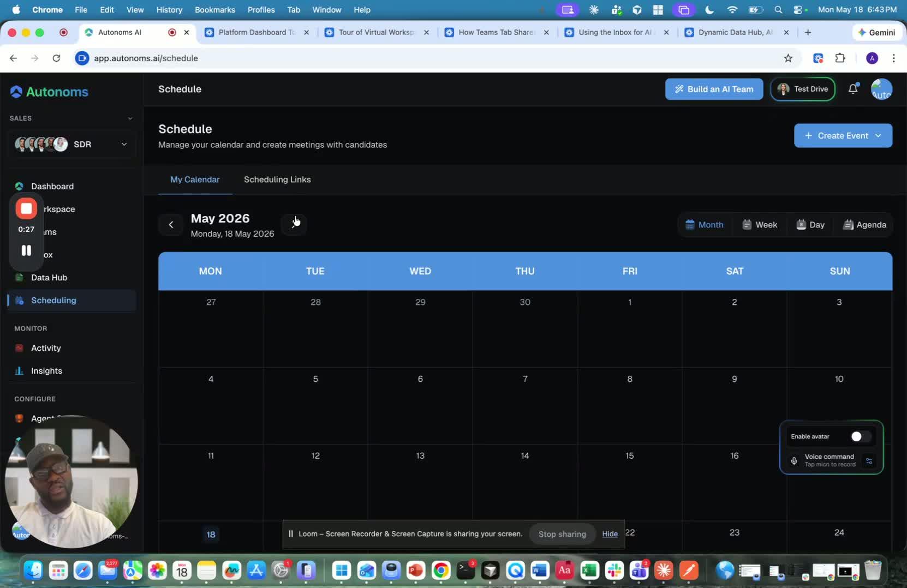Viewport: 907px width, 588px height.
Task: Click Stop sharing in Loom bar
Action: click(x=562, y=534)
